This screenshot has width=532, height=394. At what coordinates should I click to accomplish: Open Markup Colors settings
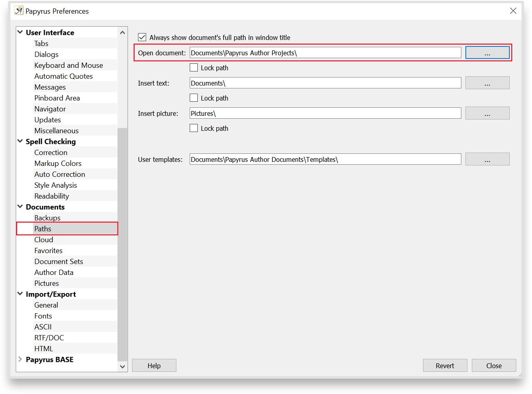[58, 163]
